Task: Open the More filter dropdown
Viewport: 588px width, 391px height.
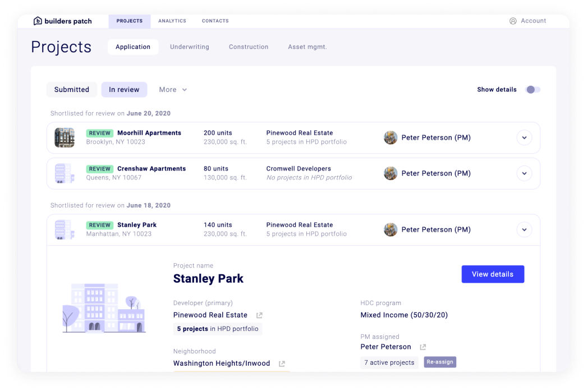Action: 172,89
